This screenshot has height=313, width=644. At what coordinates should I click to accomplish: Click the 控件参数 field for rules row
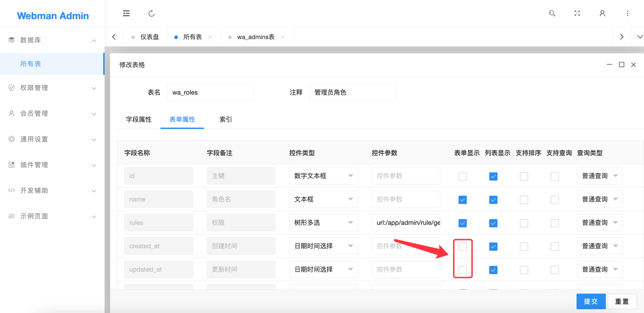[x=406, y=223]
